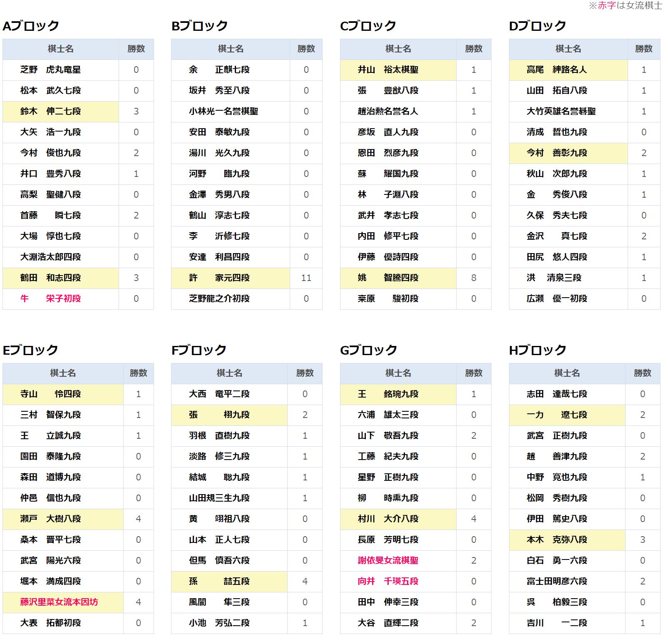Select 一力 遼七段 in the H block

coord(556,415)
